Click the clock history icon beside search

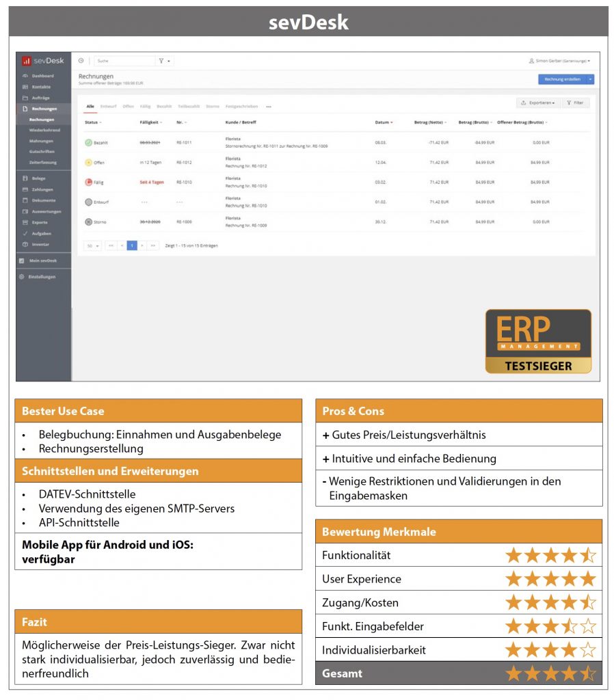pyautogui.click(x=81, y=61)
